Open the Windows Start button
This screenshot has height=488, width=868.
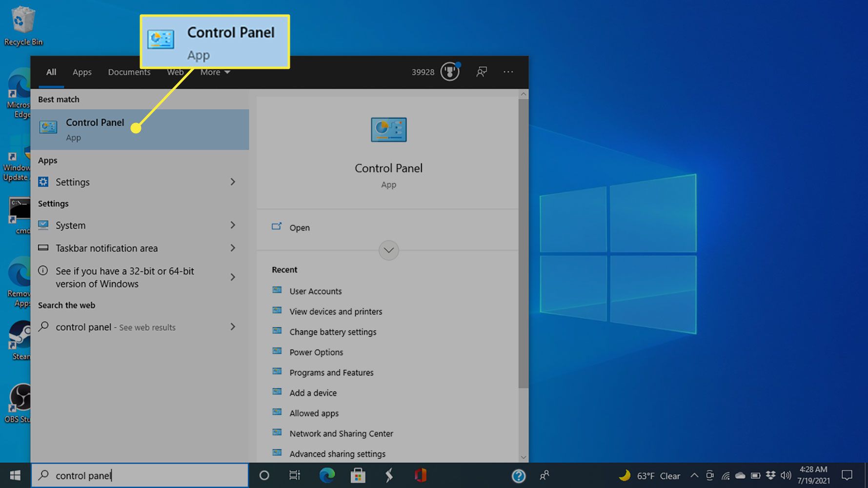point(15,475)
